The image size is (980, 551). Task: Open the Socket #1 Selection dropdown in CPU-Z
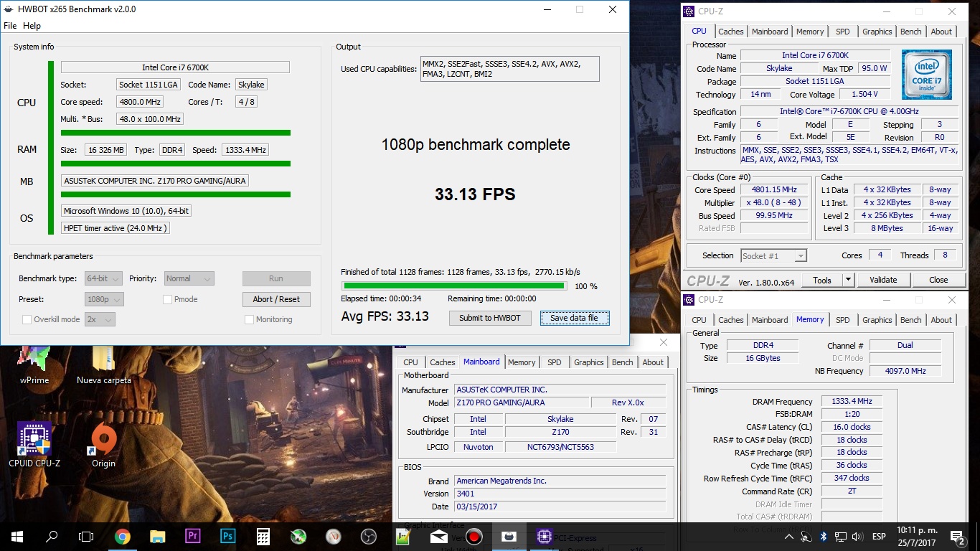point(773,256)
